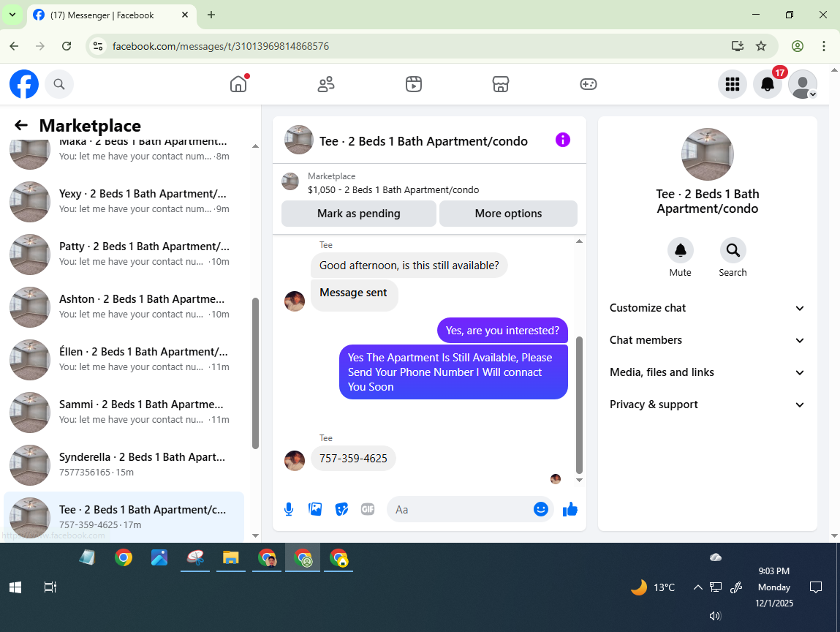Click the "Good afternoon, is this still available?" message
This screenshot has height=632, width=840.
pos(409,266)
